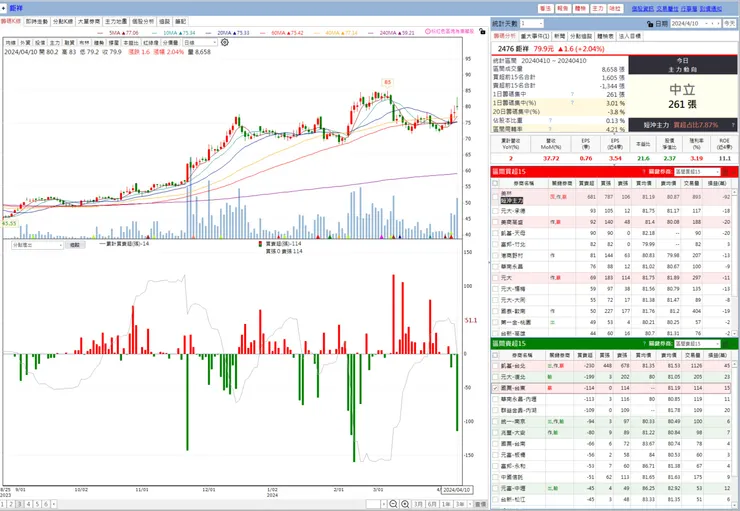Click the zoom out magnifier icon
740x511 pixels.
pyautogui.click(x=393, y=504)
